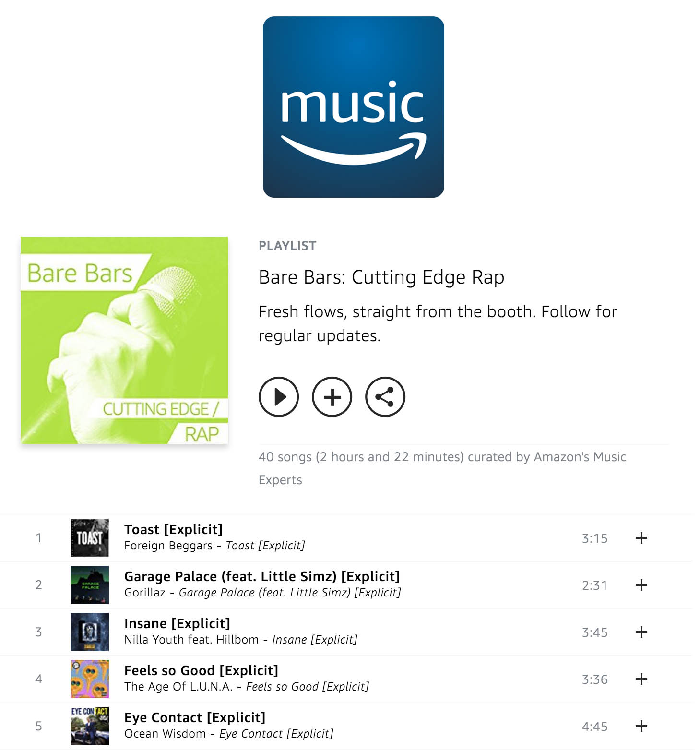The image size is (700, 751).
Task: Open the Eye Contact [Explicit] song title
Action: click(x=195, y=717)
